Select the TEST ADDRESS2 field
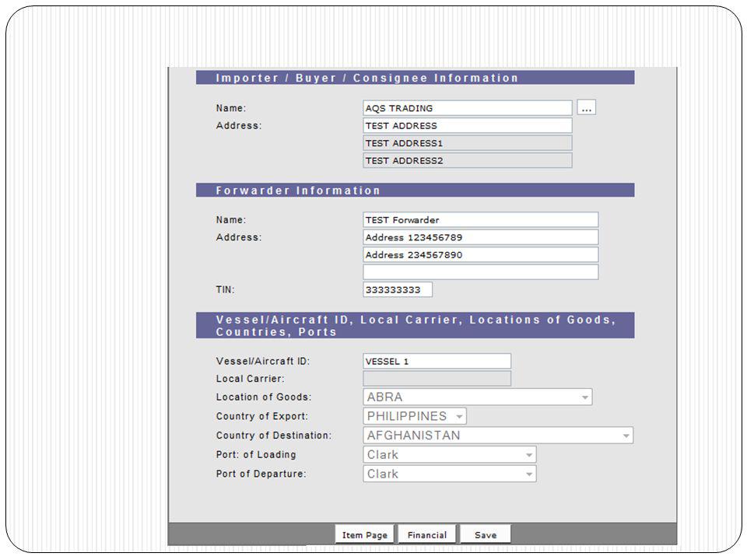 click(x=467, y=160)
